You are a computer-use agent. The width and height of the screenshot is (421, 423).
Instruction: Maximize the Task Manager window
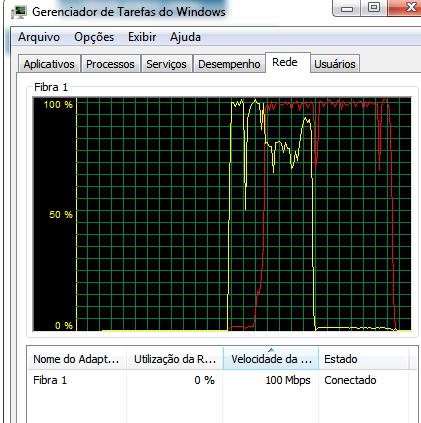click(x=374, y=8)
